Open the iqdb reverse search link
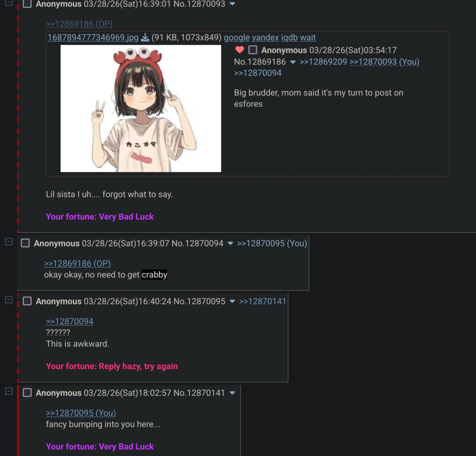Viewport: 476px width, 456px height. [289, 37]
